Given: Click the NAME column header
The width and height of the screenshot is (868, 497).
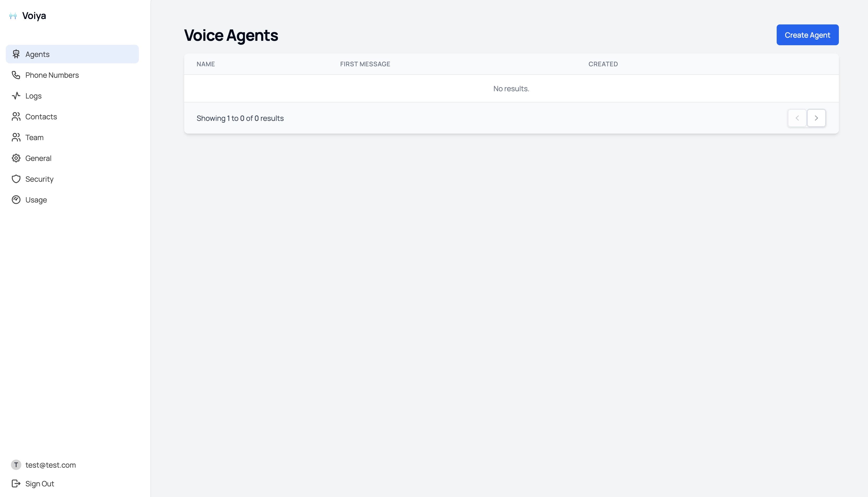Looking at the screenshot, I should pos(206,64).
